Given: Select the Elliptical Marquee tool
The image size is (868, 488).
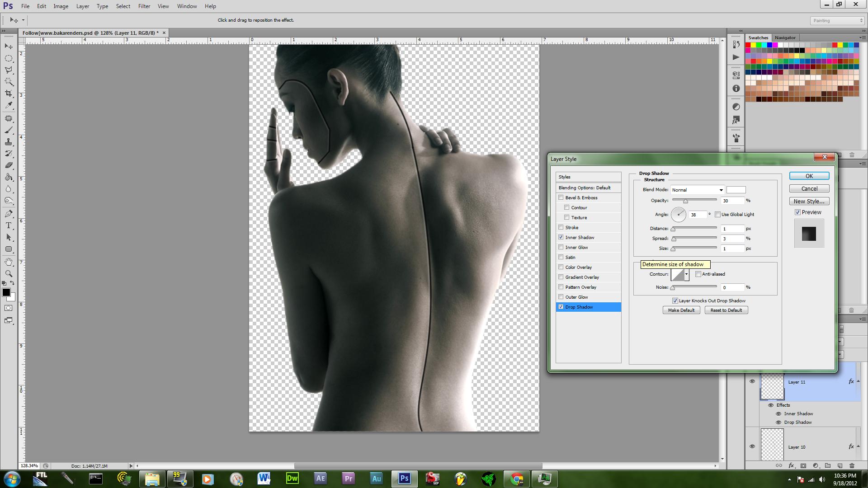Looking at the screenshot, I should pyautogui.click(x=9, y=58).
